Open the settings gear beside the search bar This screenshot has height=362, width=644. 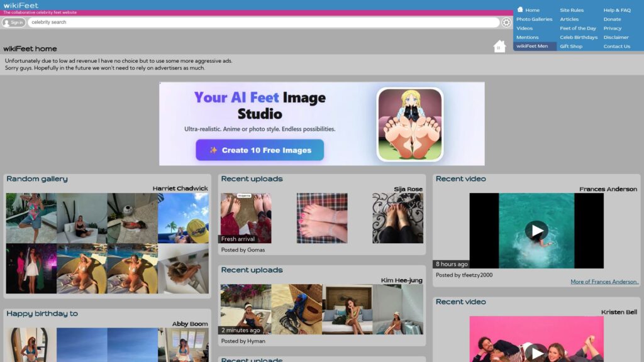point(507,21)
